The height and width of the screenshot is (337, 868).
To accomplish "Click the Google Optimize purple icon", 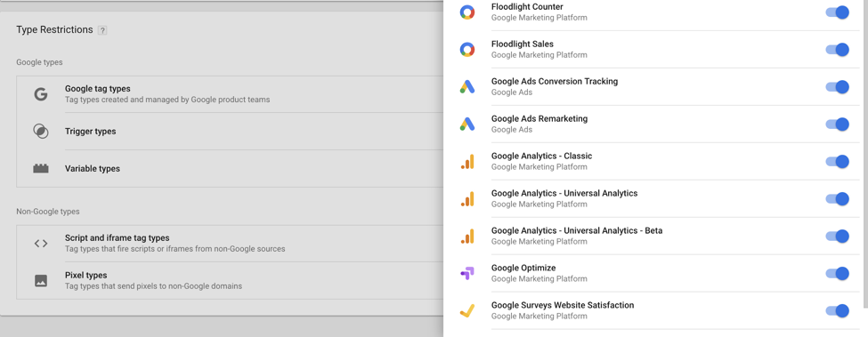I will pos(467,274).
